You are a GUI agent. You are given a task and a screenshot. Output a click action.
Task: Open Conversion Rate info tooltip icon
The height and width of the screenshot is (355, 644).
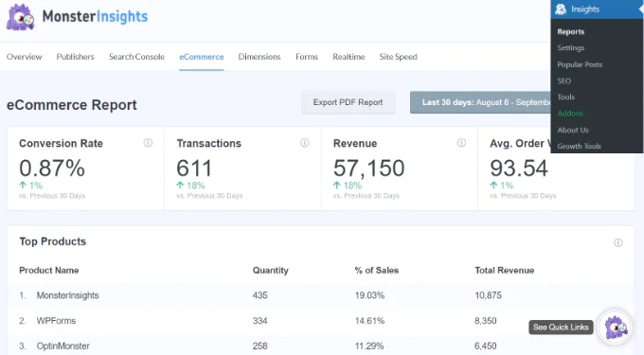point(148,143)
